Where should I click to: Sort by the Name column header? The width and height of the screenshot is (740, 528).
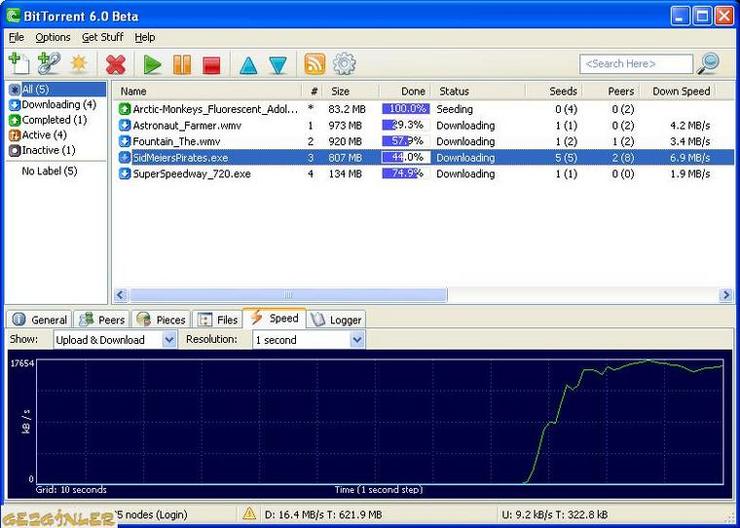point(208,91)
